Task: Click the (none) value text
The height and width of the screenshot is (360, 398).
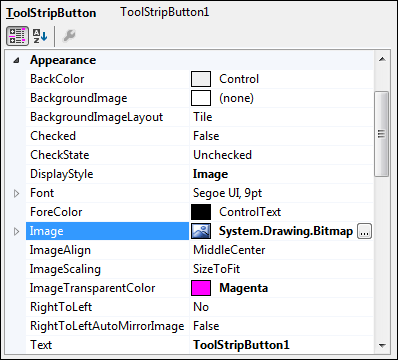Action: [x=237, y=98]
